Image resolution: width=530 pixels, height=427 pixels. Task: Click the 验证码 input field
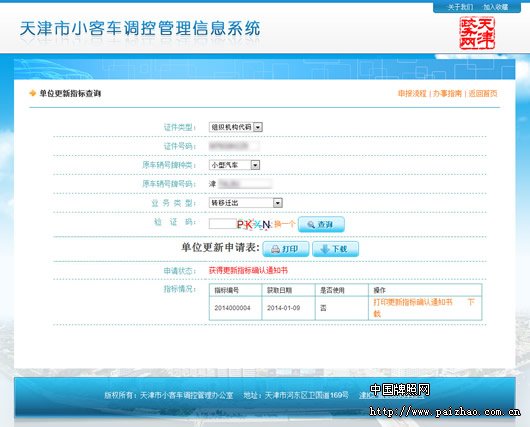pos(222,224)
